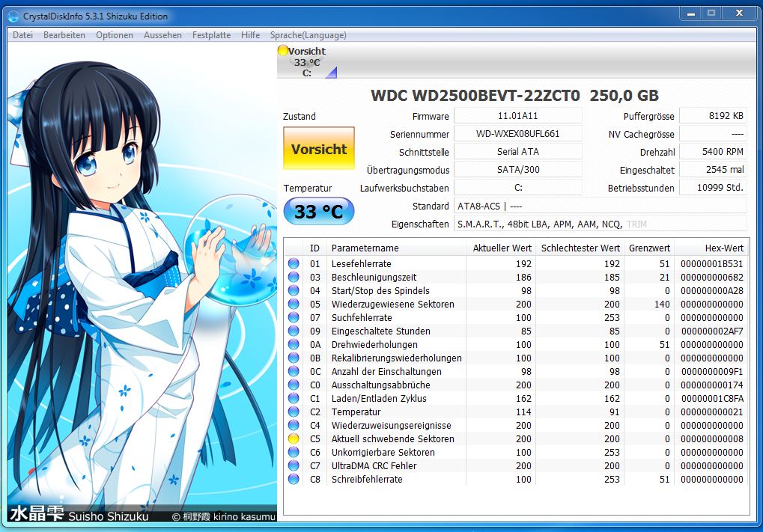
Task: Click the Shizuku character artwork
Action: tap(142, 282)
